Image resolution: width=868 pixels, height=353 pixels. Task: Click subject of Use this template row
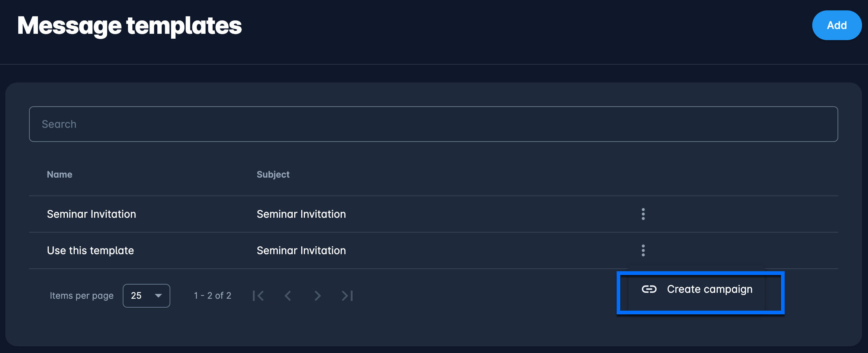point(301,250)
